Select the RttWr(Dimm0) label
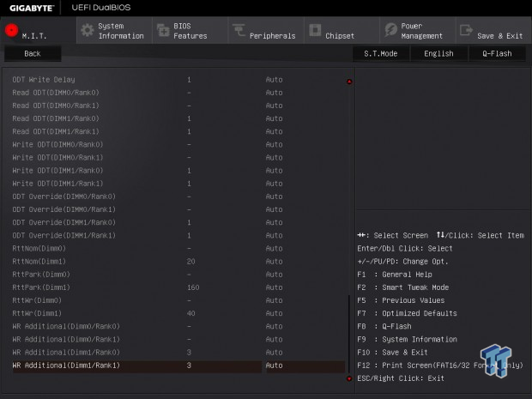 point(37,300)
